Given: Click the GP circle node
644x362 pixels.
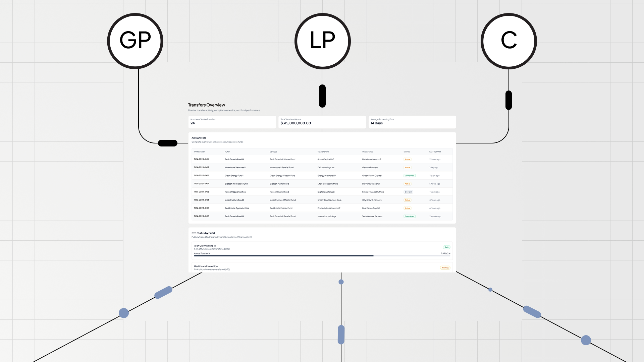Looking at the screenshot, I should 135,41.
